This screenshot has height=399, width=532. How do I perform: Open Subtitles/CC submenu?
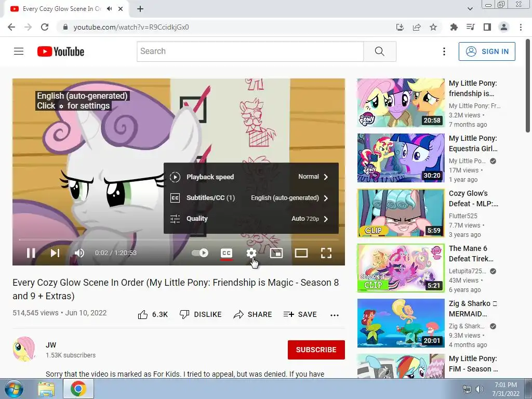click(x=251, y=198)
